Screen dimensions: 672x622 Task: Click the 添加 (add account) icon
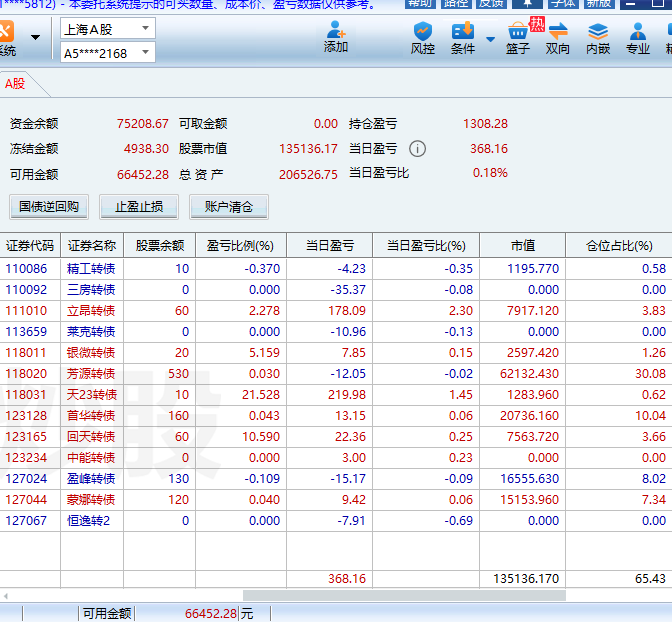(336, 38)
